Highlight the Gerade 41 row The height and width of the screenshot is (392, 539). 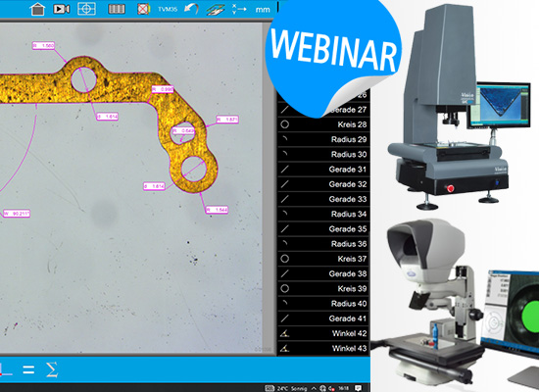pos(323,318)
